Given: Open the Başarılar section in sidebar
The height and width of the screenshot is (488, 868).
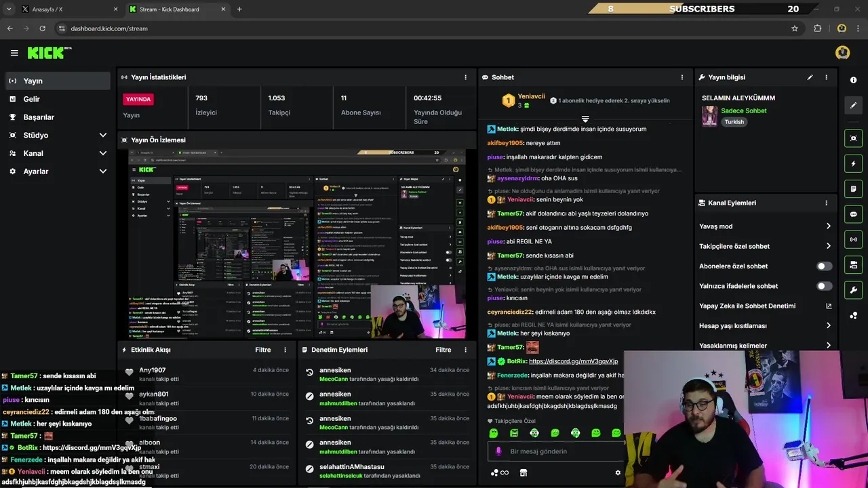Looking at the screenshot, I should [x=57, y=117].
